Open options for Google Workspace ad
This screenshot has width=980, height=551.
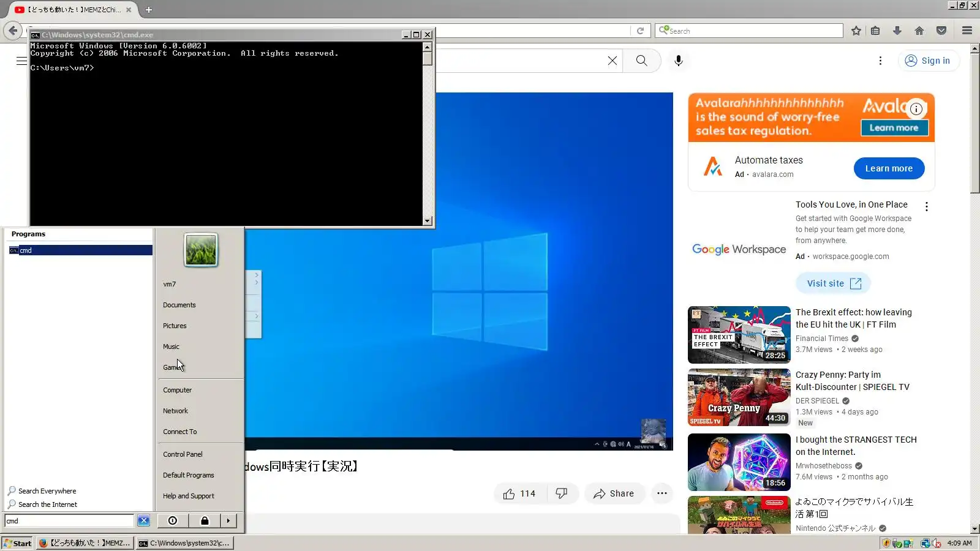(x=927, y=207)
